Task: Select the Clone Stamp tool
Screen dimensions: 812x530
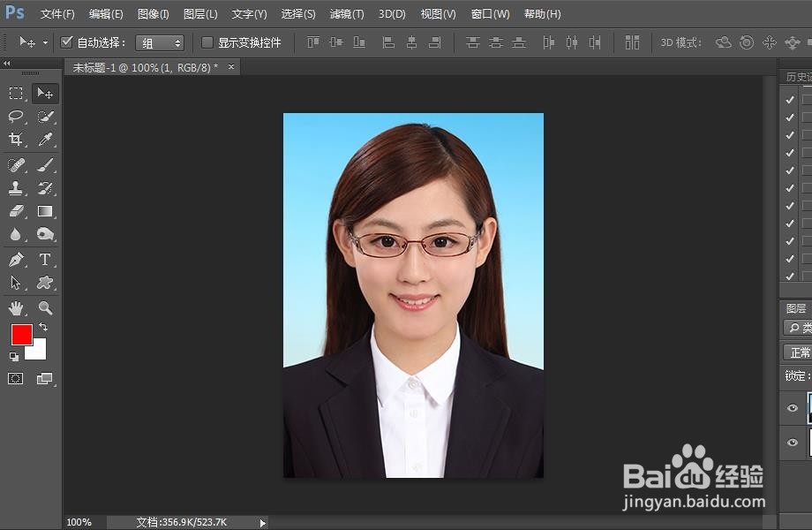Action: (x=16, y=188)
